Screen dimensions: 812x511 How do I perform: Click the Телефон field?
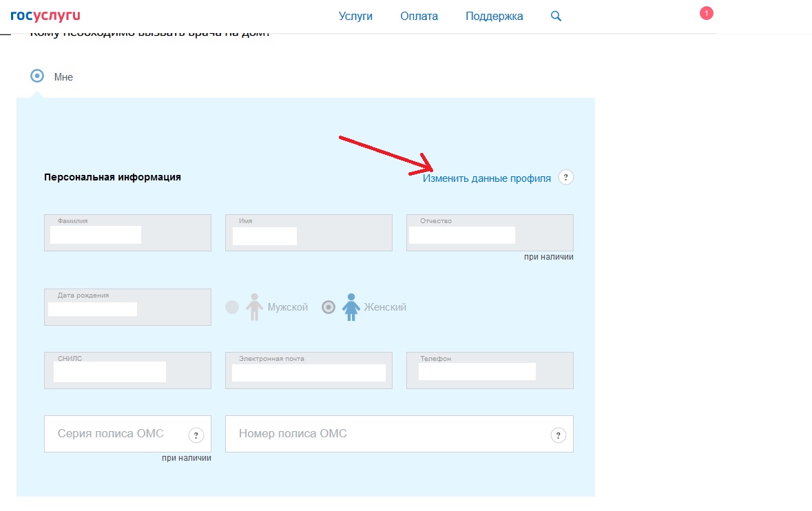pyautogui.click(x=490, y=371)
